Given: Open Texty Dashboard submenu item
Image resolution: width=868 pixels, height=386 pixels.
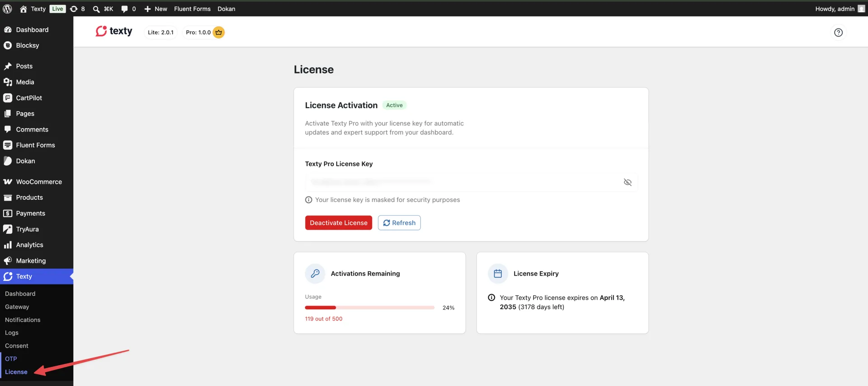Looking at the screenshot, I should coord(20,294).
